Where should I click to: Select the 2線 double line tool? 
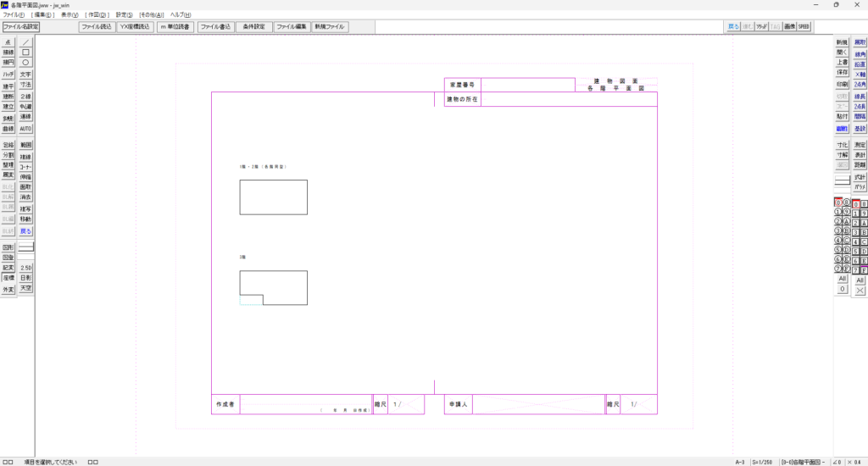pyautogui.click(x=25, y=97)
